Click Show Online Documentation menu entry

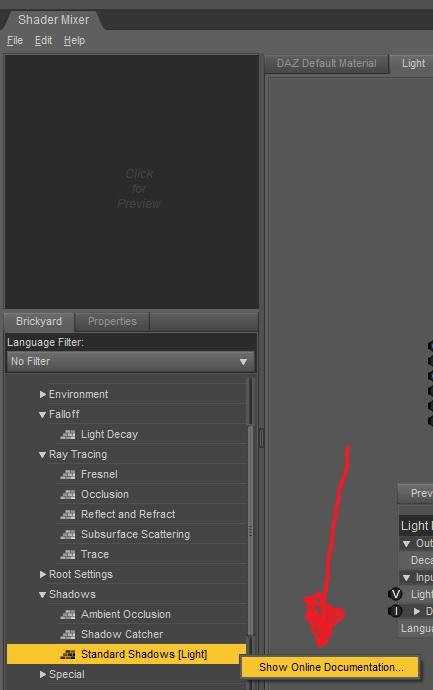pyautogui.click(x=331, y=667)
